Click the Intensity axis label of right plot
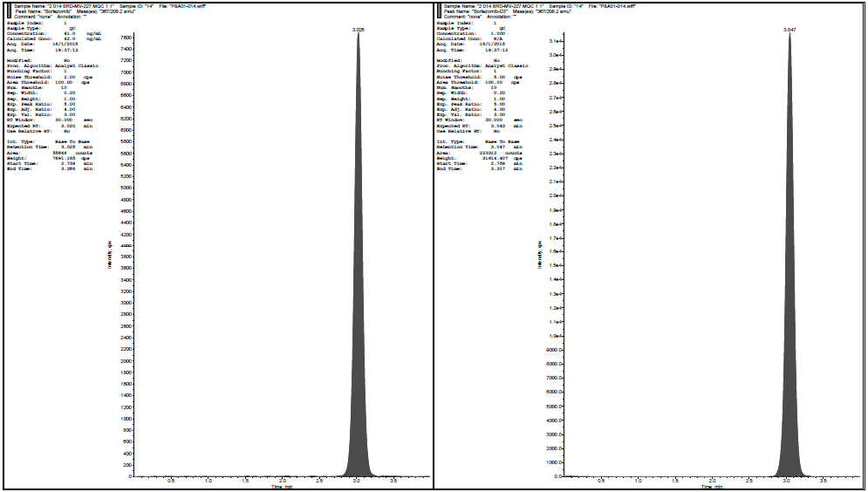 pyautogui.click(x=539, y=257)
